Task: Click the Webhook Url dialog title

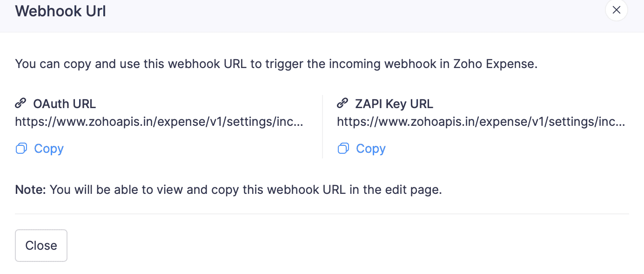Action: (x=60, y=11)
